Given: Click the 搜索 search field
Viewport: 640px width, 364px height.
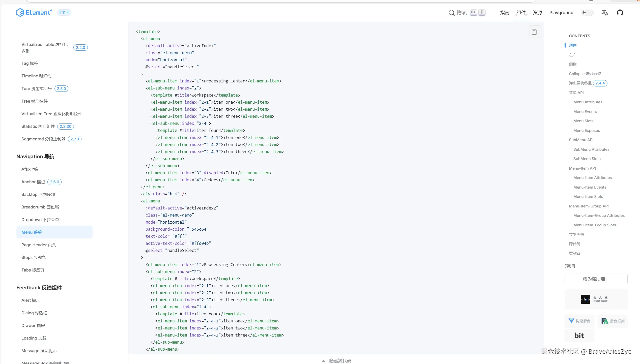Looking at the screenshot, I should coord(461,13).
